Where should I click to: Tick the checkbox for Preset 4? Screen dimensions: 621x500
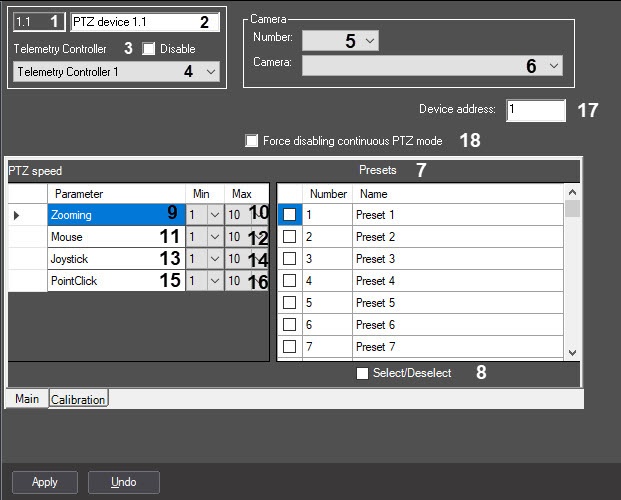(289, 281)
